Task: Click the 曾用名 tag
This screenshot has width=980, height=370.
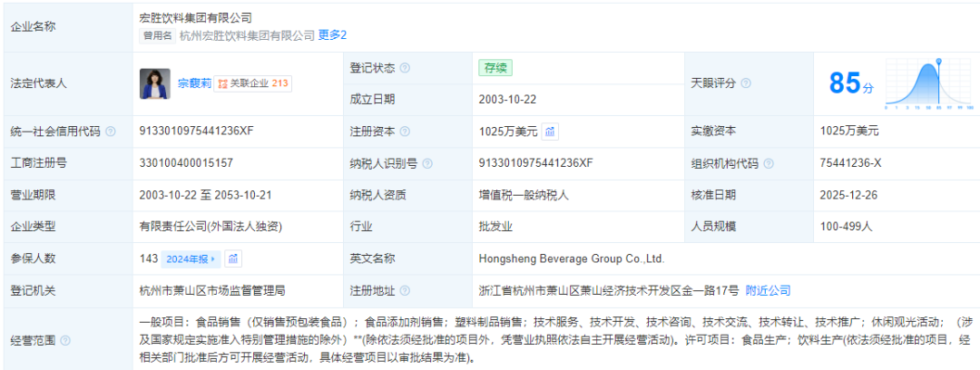Action: [x=158, y=35]
